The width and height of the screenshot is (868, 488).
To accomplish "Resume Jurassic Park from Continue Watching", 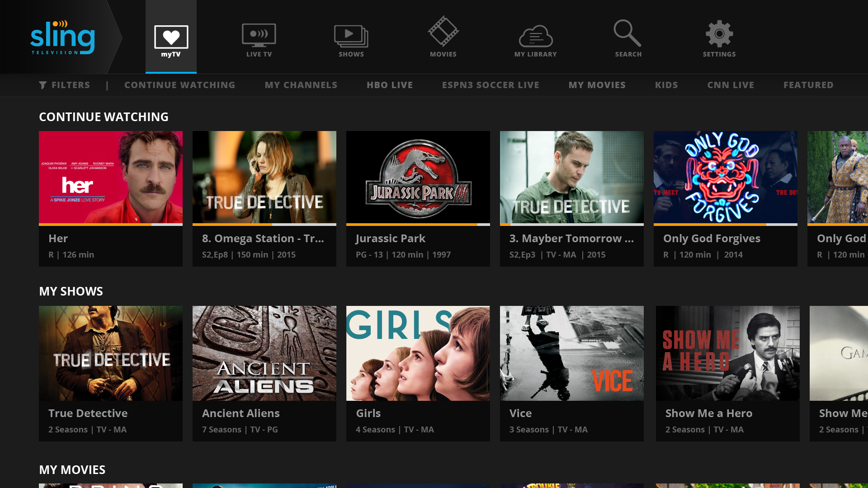I will pos(418,178).
